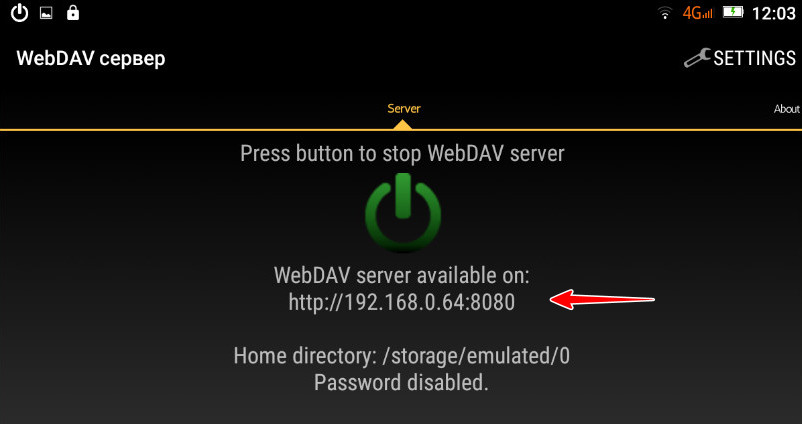Tap the Wi-Fi signal icon
802x424 pixels.
(665, 13)
